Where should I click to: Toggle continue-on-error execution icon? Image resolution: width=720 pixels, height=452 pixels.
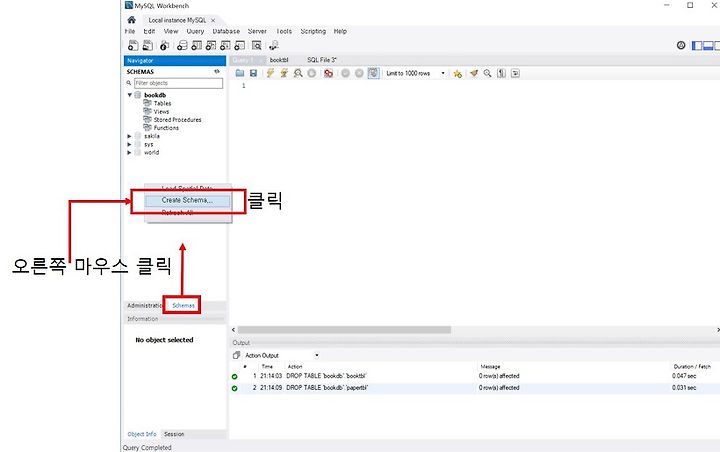pyautogui.click(x=328, y=73)
